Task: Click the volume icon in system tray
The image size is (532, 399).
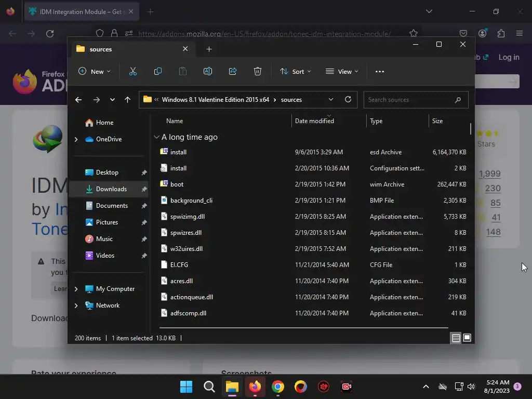Action: pos(471,387)
